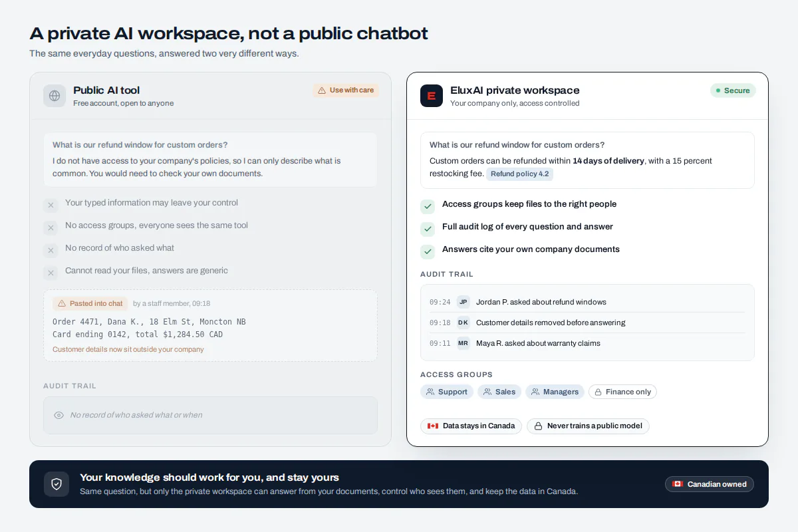Select the Sales access group chip
Screen dimensions: 798x532
point(499,392)
